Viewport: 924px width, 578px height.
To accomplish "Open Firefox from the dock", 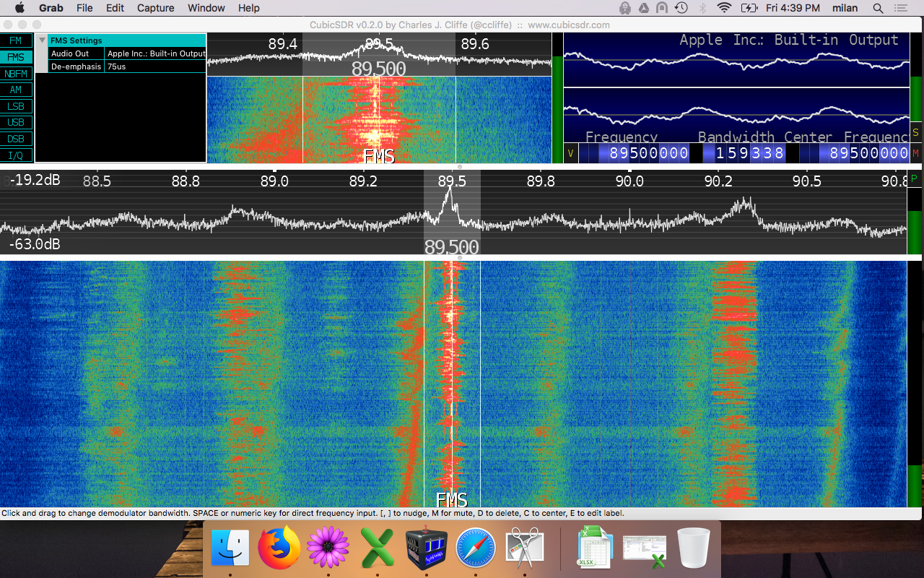I will [x=279, y=548].
